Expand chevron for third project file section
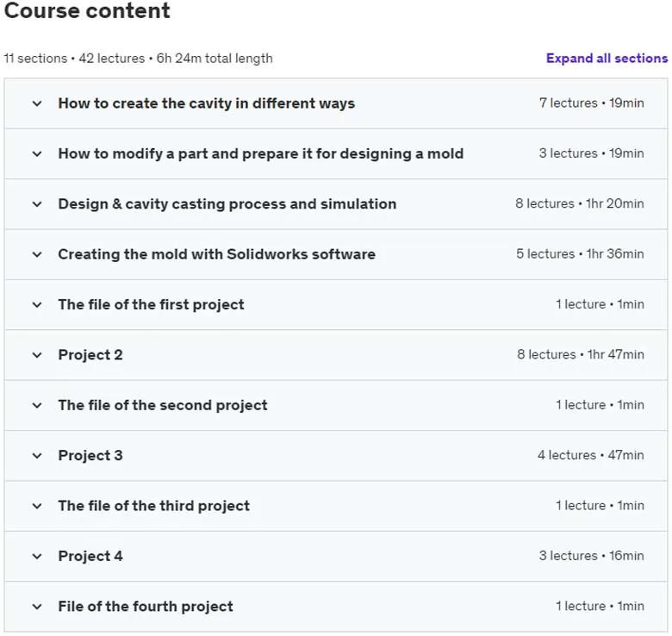 [37, 506]
